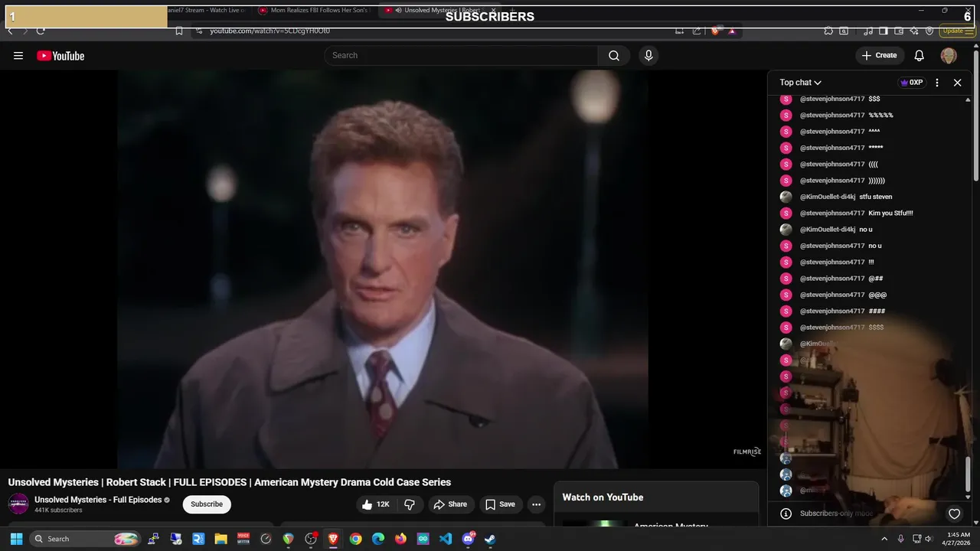Open the browser media playlist music icon
The height and width of the screenshot is (551, 980).
tap(868, 31)
